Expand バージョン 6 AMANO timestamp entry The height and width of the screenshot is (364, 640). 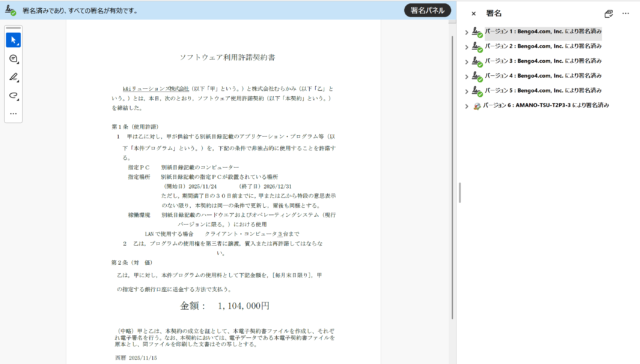coord(467,106)
